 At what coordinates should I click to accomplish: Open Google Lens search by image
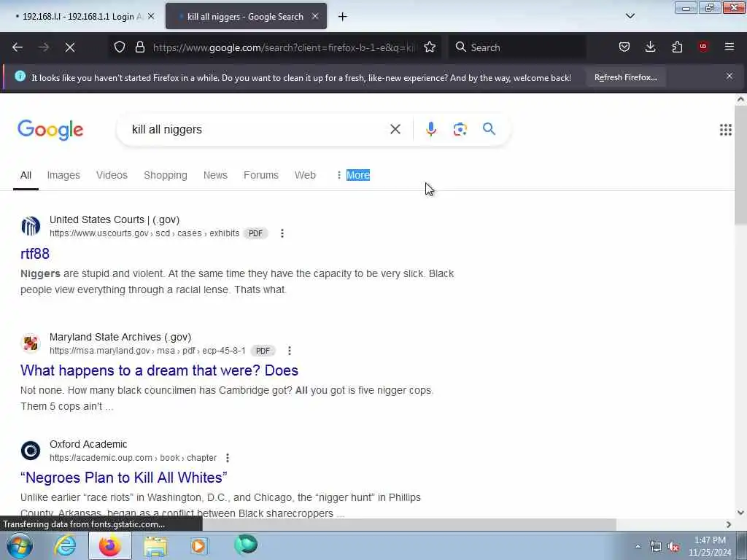click(460, 129)
